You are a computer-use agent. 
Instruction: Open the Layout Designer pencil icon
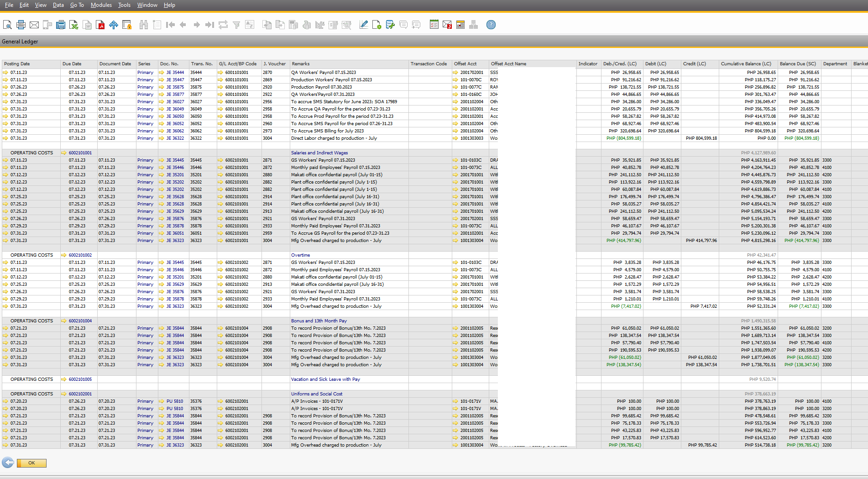click(x=364, y=25)
